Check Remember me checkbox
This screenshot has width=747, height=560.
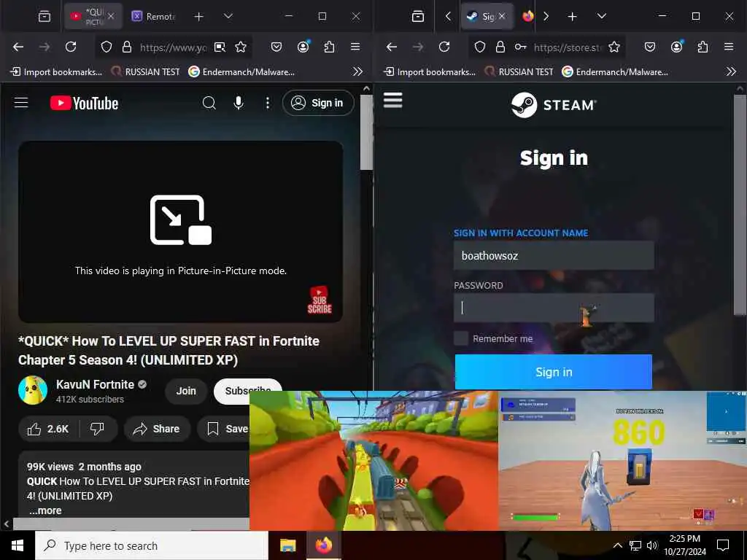click(461, 338)
